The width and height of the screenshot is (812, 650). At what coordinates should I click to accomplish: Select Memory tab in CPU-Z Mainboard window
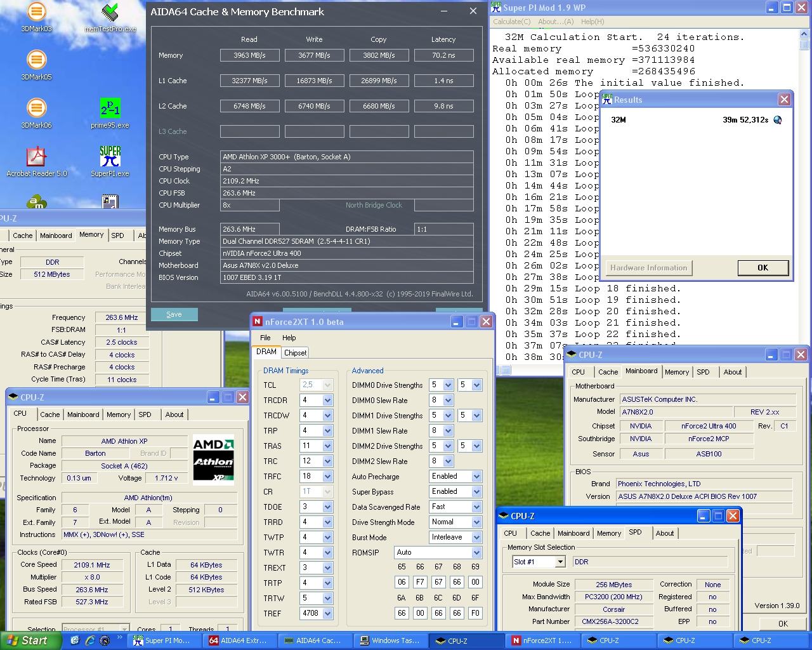[x=676, y=372]
